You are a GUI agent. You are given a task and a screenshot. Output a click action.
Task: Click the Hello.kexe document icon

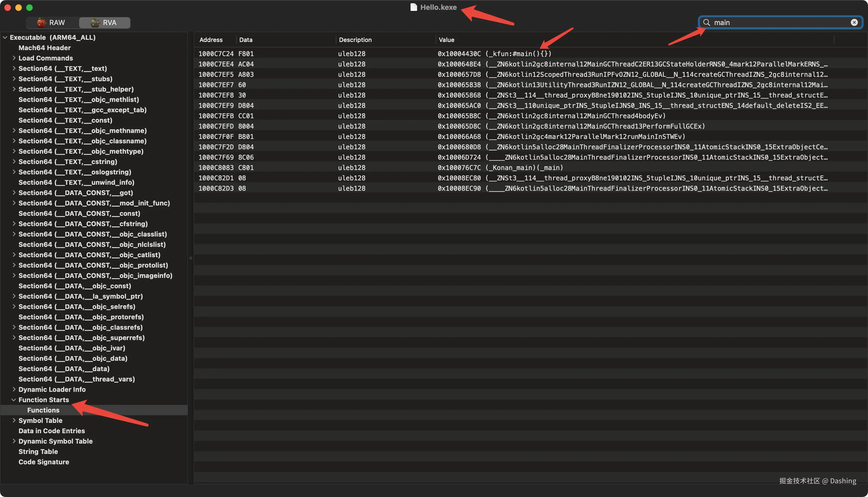tap(414, 7)
